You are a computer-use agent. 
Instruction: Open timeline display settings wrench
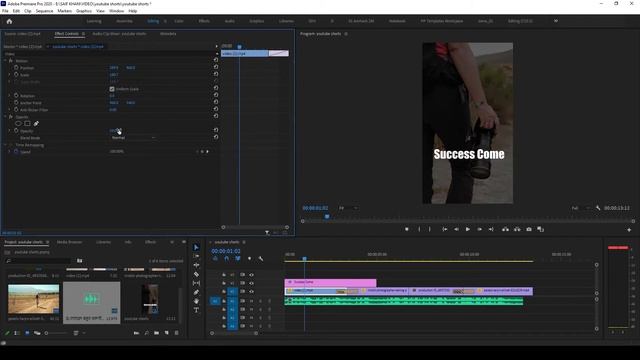[261, 258]
